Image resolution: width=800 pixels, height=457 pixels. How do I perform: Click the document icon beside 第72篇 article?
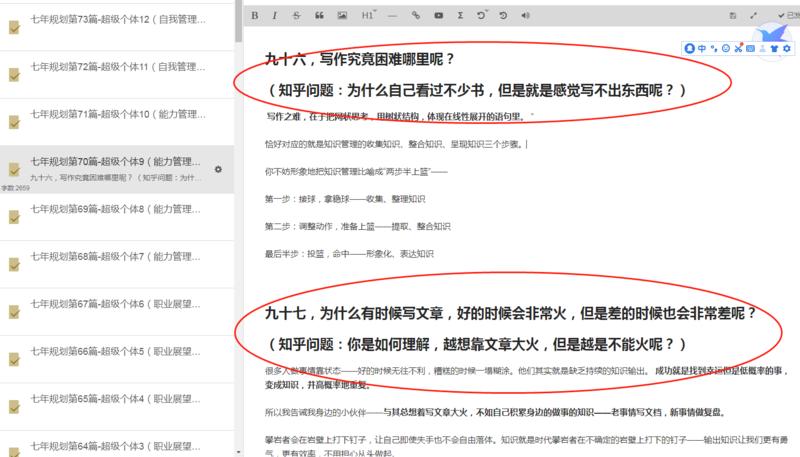pyautogui.click(x=14, y=74)
